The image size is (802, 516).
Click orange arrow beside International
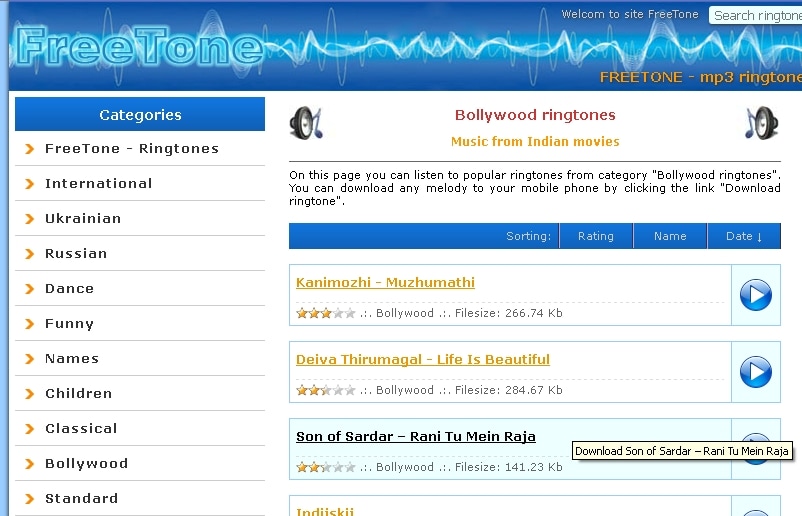coord(30,184)
